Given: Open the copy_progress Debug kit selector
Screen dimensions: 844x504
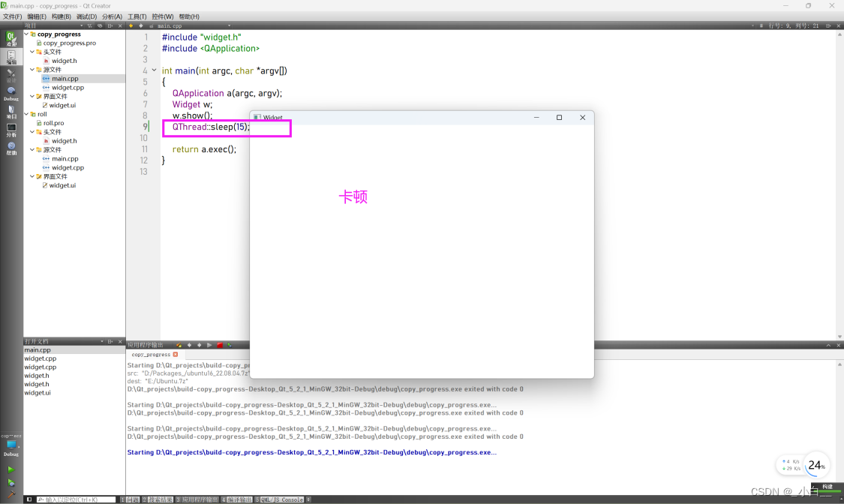Looking at the screenshot, I should click(x=11, y=446).
